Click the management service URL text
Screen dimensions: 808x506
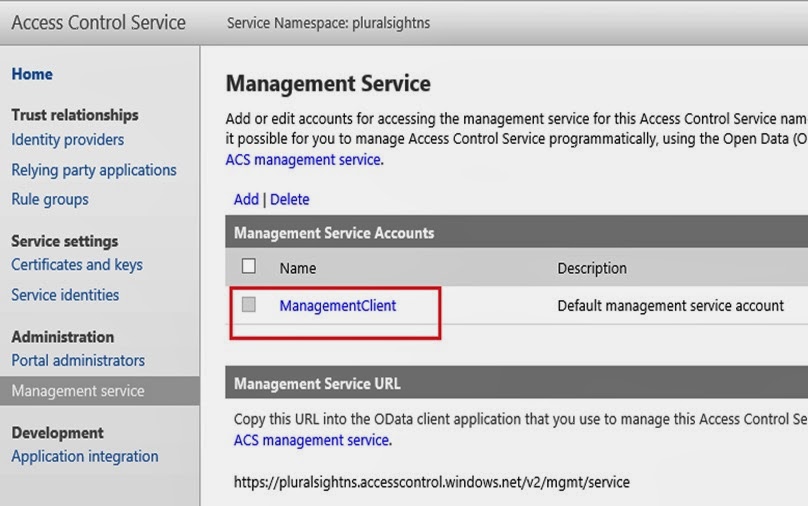point(431,482)
